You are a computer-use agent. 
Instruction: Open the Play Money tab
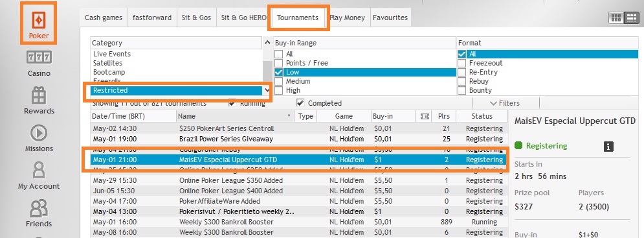coord(347,18)
